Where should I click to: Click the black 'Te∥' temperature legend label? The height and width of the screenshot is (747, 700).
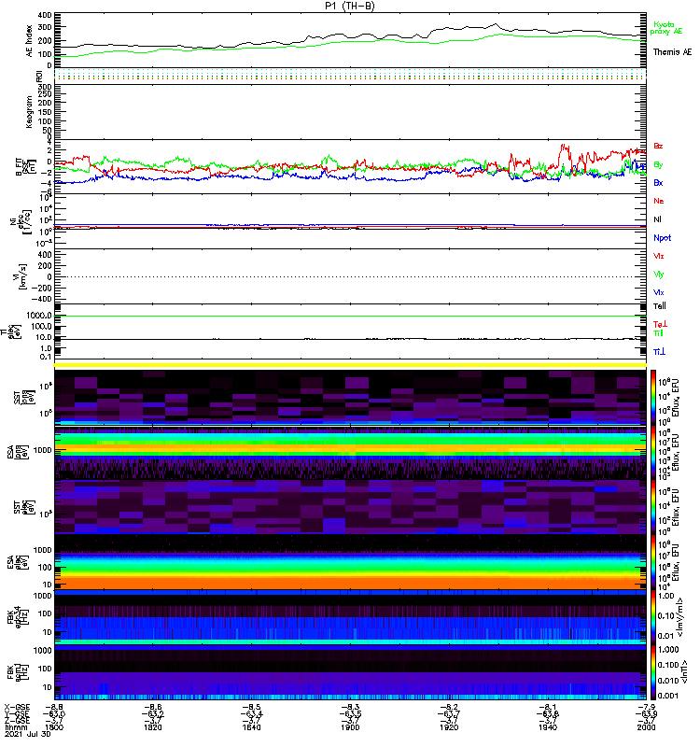pyautogui.click(x=660, y=306)
